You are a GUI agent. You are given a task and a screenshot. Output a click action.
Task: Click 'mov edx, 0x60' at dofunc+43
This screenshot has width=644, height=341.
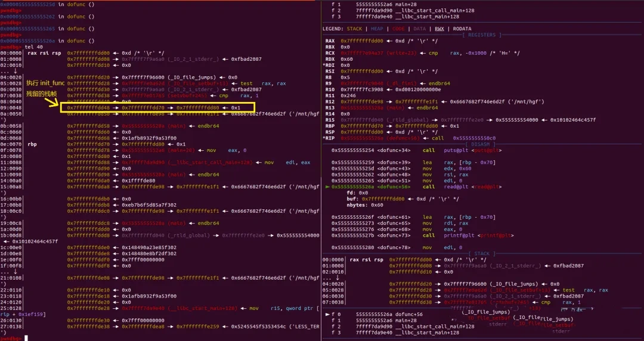[447, 169]
